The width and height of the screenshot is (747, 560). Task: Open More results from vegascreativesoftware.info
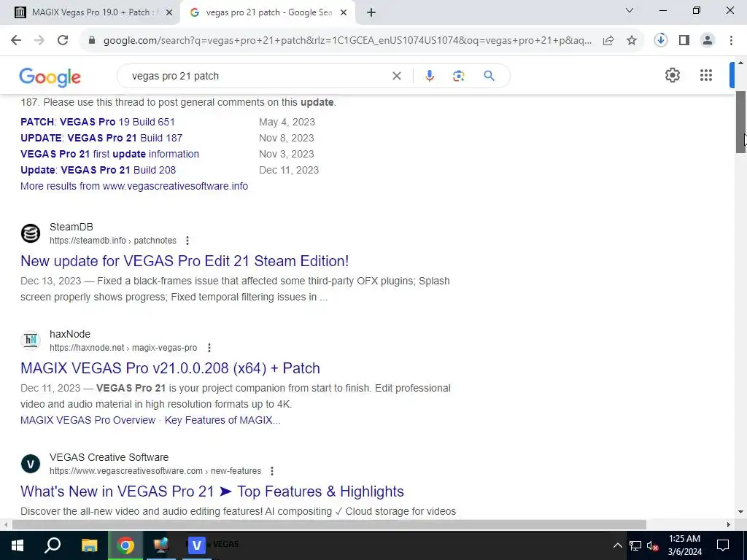pyautogui.click(x=134, y=186)
